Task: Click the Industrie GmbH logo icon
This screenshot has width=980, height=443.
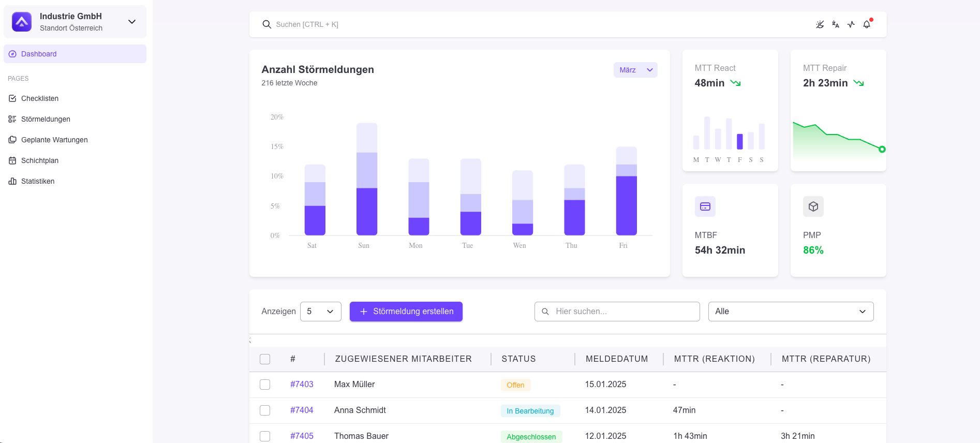Action: pos(22,22)
